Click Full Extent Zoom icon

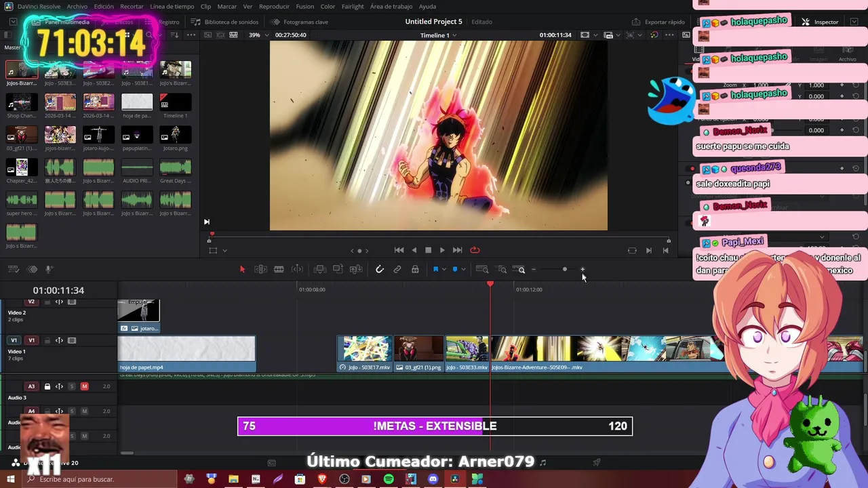tap(482, 269)
